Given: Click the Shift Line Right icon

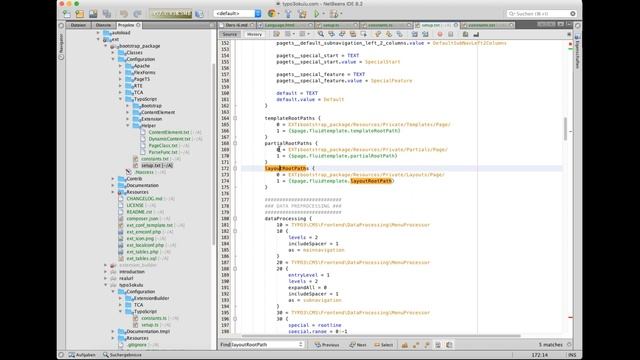Looking at the screenshot, I should [425, 34].
